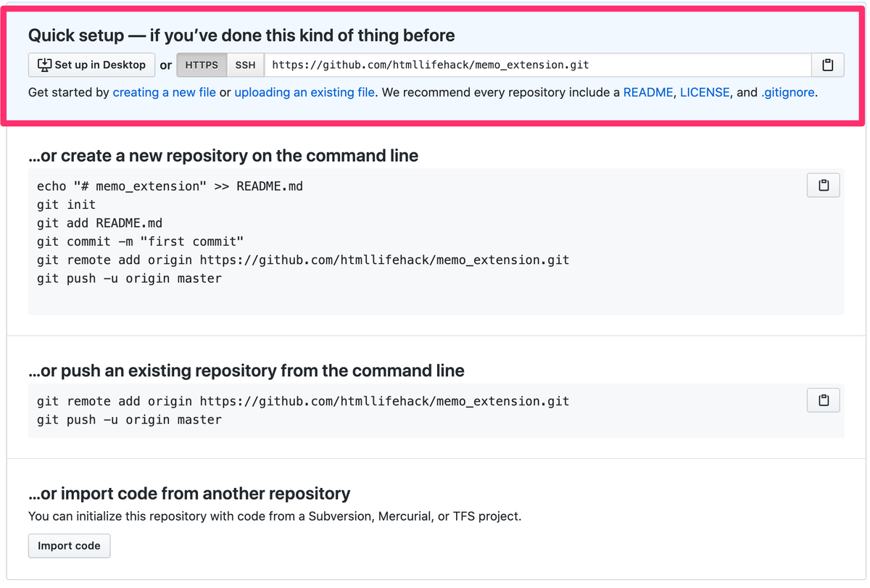Copy the push existing repository commands
870x588 pixels.
coord(823,400)
